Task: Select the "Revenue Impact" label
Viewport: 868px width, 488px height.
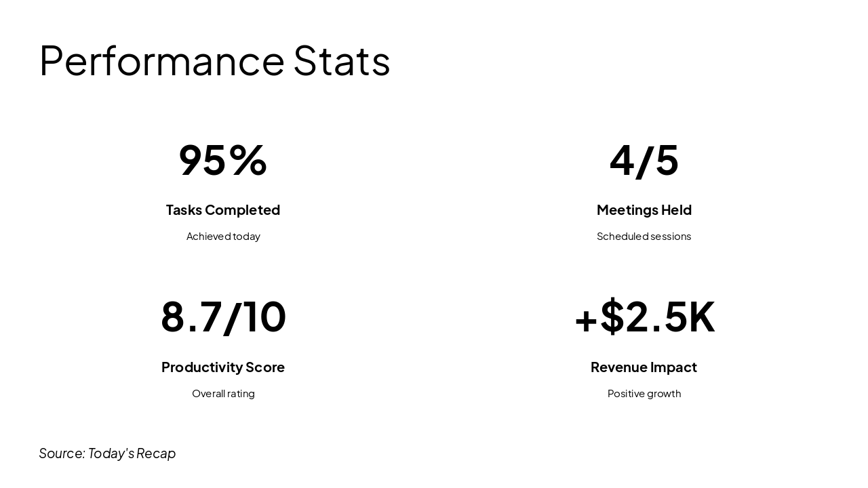Action: coord(644,367)
